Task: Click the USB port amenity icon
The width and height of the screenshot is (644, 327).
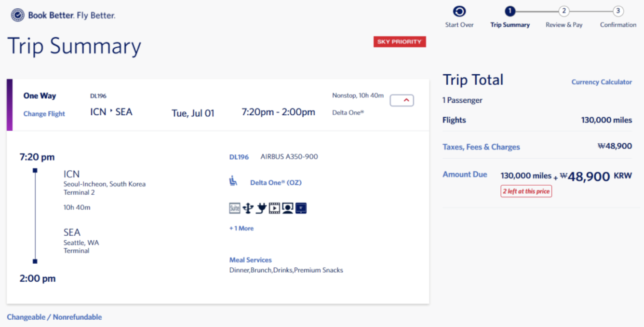Action: (x=248, y=208)
